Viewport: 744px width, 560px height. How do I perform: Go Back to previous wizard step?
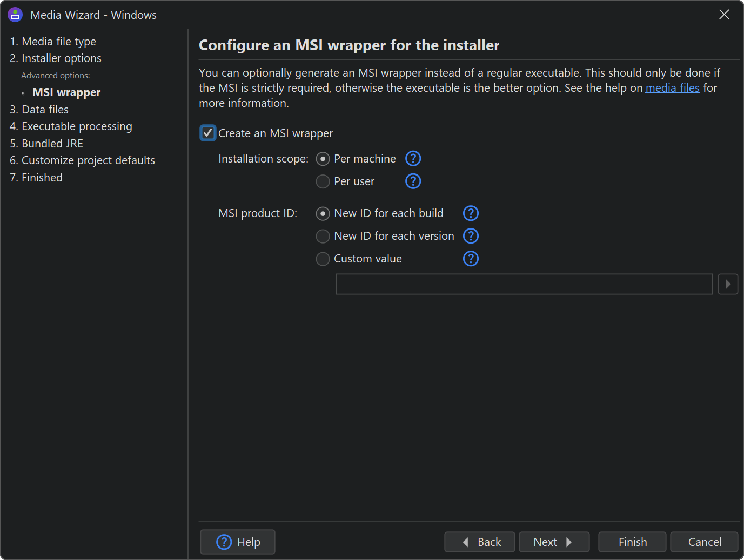[480, 542]
